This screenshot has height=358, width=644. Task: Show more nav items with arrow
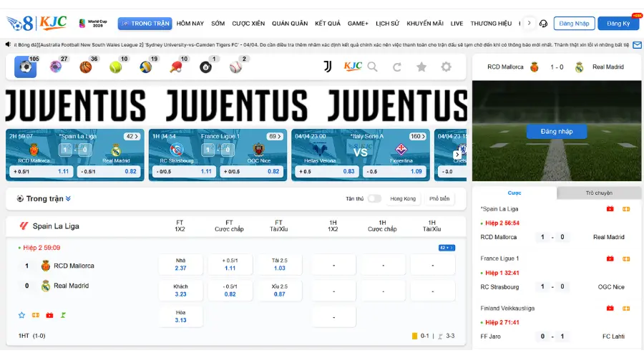(x=529, y=23)
